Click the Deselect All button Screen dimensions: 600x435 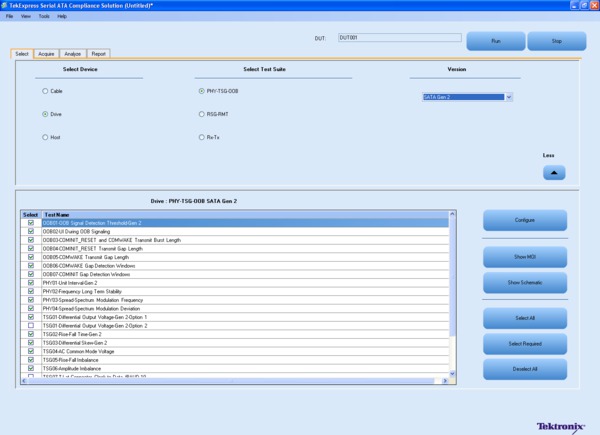[x=525, y=369]
